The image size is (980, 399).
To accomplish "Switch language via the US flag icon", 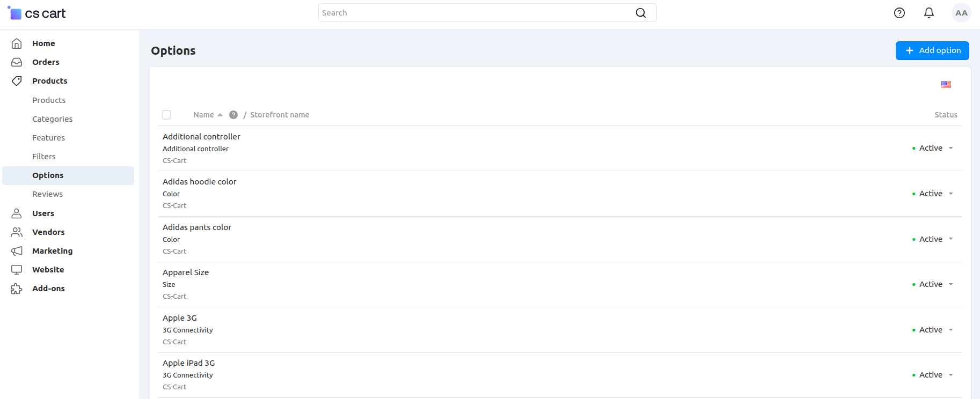I will click(946, 84).
